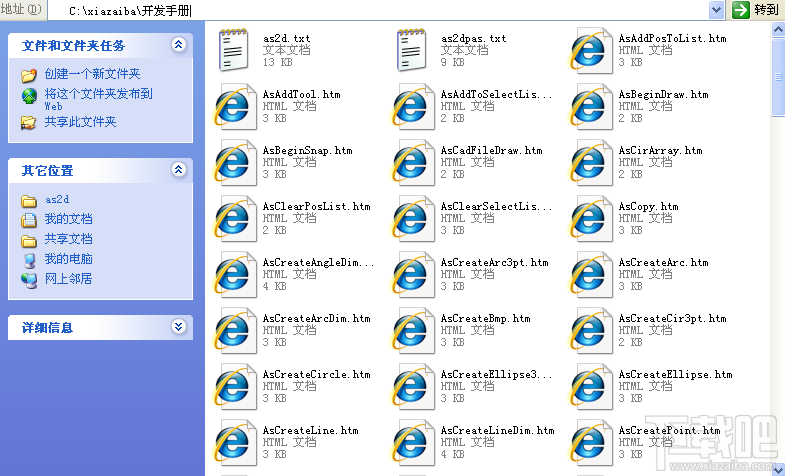
Task: Click the as2dpas.txt file name
Action: pyautogui.click(x=473, y=38)
